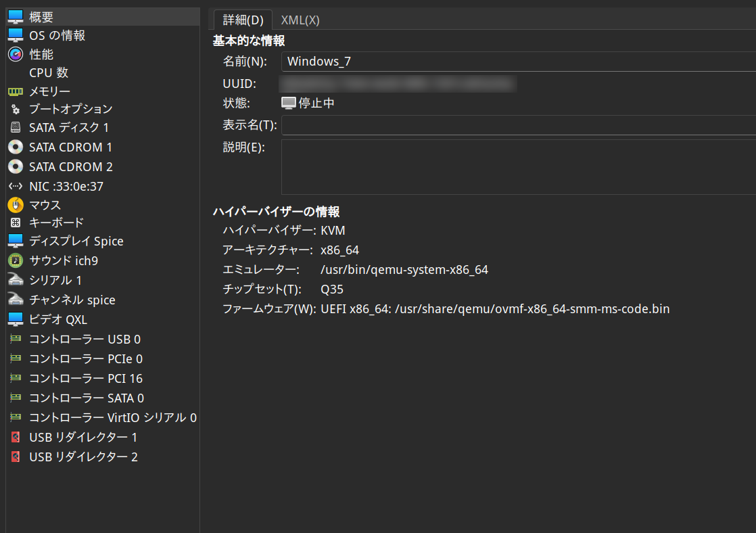The width and height of the screenshot is (756, 533).
Task: Select ディスプレイ Spice in the sidebar
Action: click(103, 241)
